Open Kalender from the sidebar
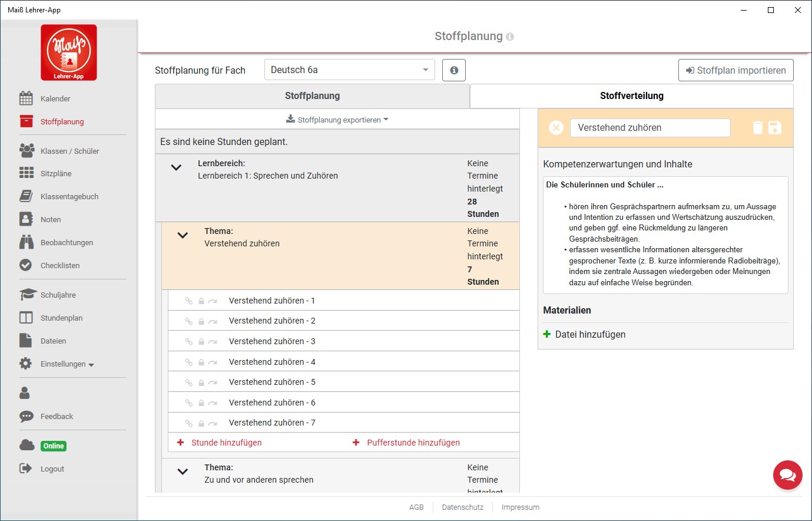812x521 pixels. coord(55,98)
